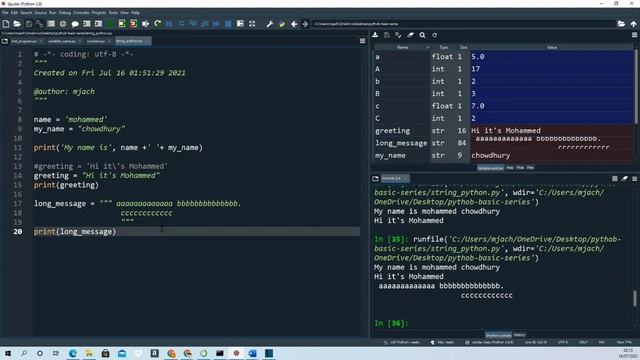Viewport: 640px width, 360px height.
Task: Open the console pane options menu
Action: click(634, 178)
